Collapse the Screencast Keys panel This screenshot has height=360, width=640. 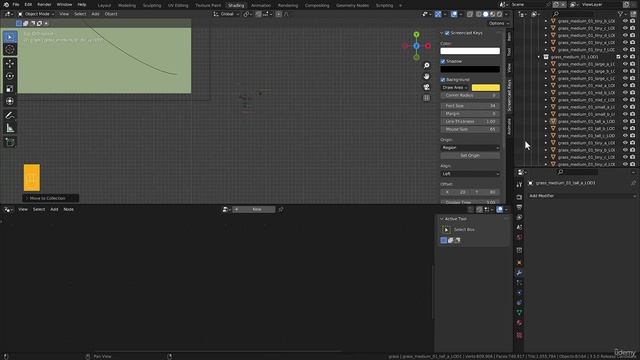442,33
